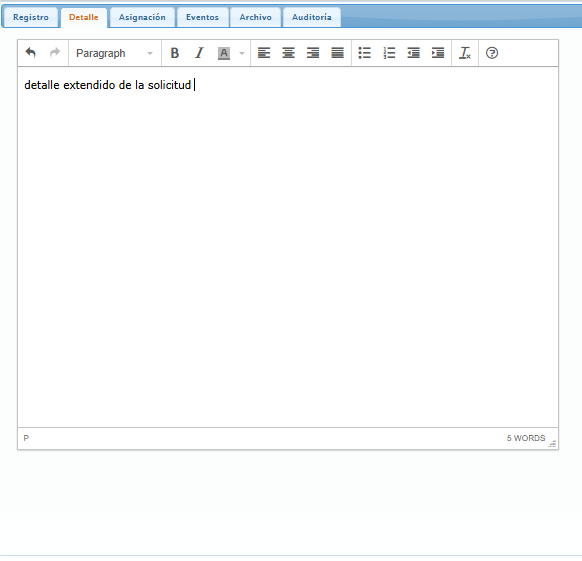Open the background color dropdown arrow
582x561 pixels.
(242, 53)
